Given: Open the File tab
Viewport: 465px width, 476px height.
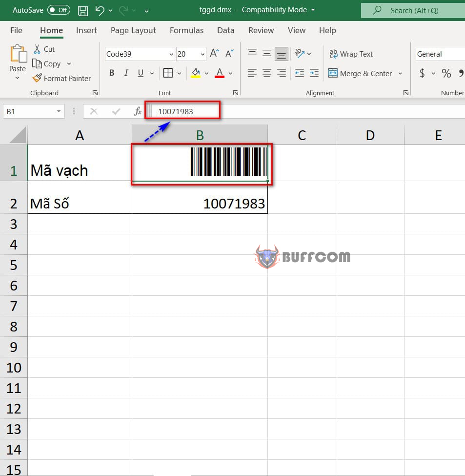Looking at the screenshot, I should [x=16, y=30].
